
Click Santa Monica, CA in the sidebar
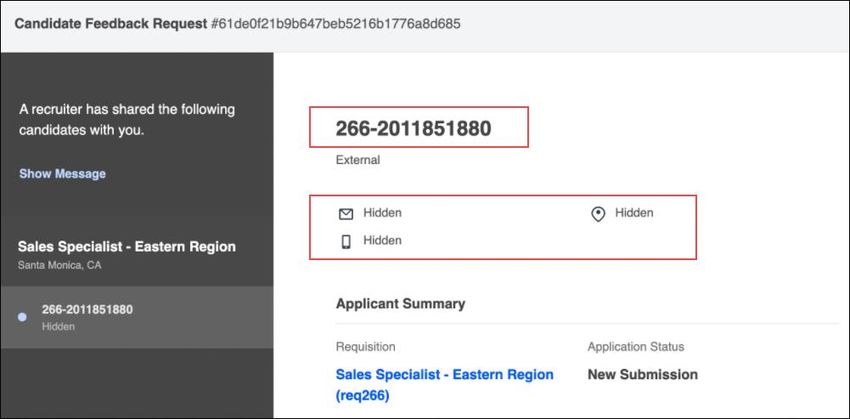59,266
